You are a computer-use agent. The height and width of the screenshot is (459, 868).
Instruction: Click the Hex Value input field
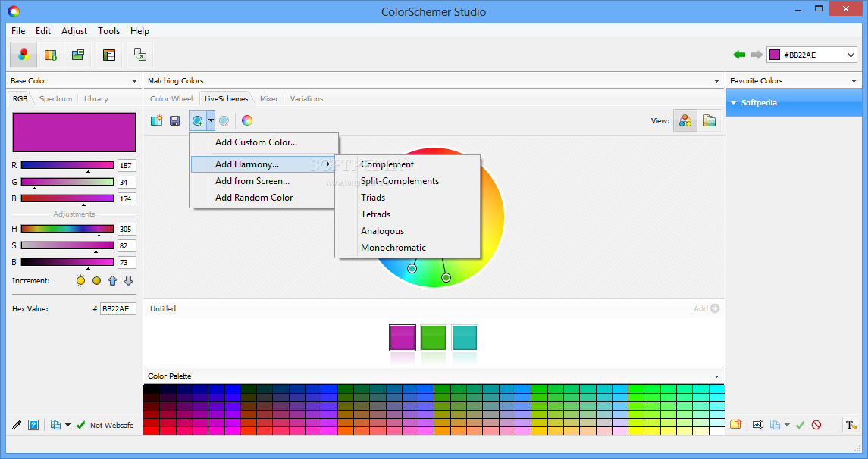point(118,308)
